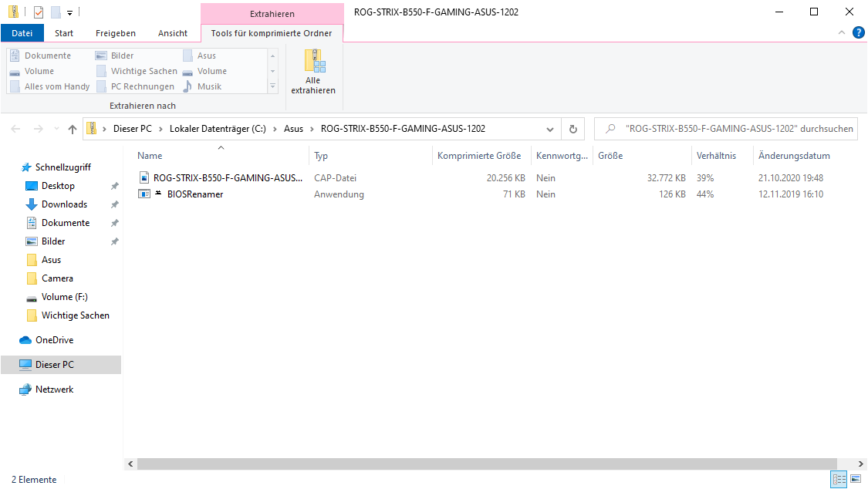Click the CAP file icon
The width and height of the screenshot is (868, 489).
(x=144, y=177)
